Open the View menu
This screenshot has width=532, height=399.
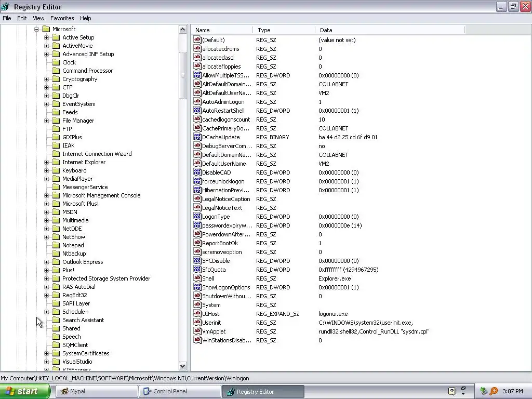pos(38,18)
